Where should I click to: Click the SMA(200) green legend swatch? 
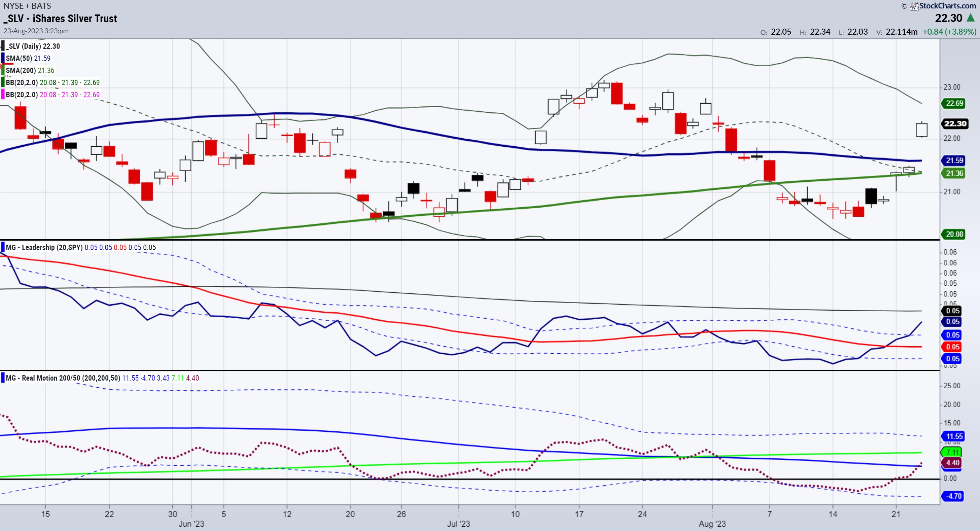click(3, 70)
